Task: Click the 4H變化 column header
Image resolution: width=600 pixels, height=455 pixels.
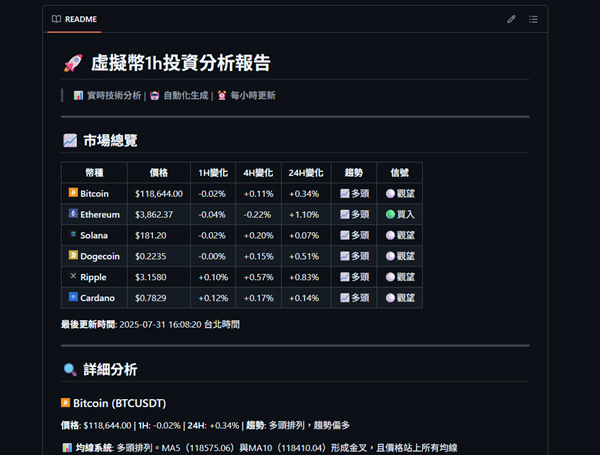Action: (258, 173)
